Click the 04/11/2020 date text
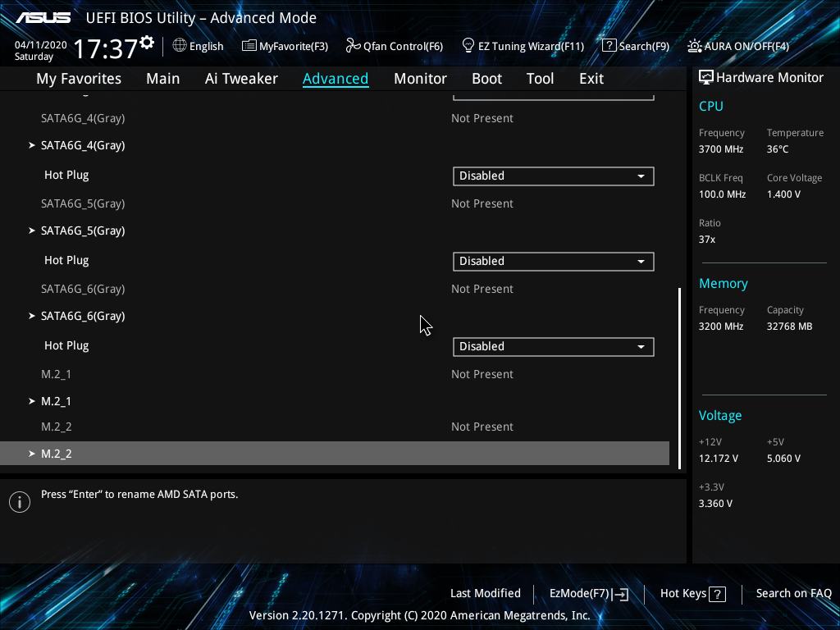 41,45
